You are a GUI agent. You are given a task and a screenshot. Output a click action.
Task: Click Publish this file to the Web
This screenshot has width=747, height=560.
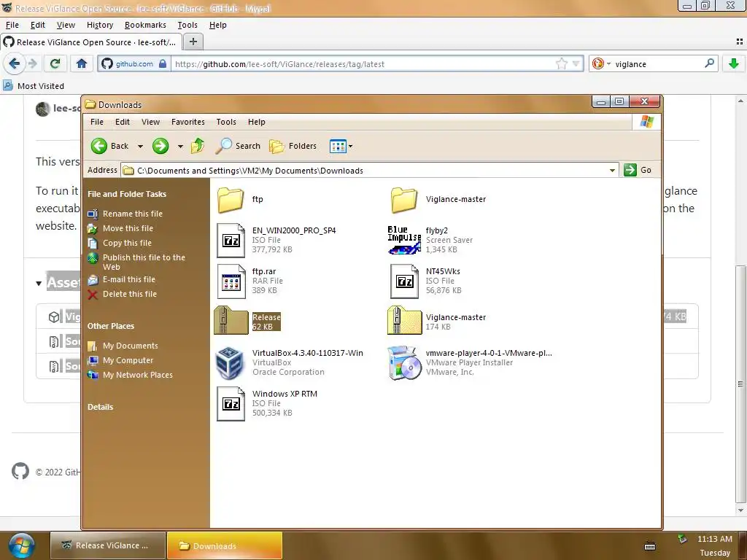pyautogui.click(x=144, y=262)
